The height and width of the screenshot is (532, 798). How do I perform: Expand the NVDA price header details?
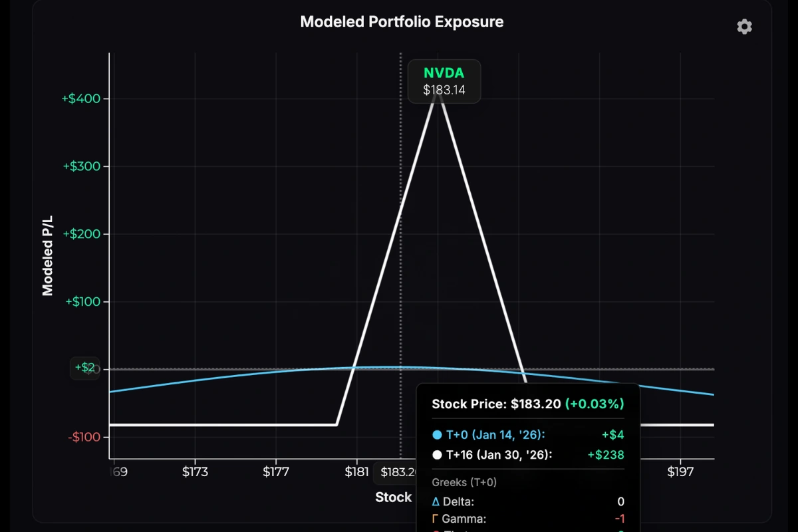(444, 81)
